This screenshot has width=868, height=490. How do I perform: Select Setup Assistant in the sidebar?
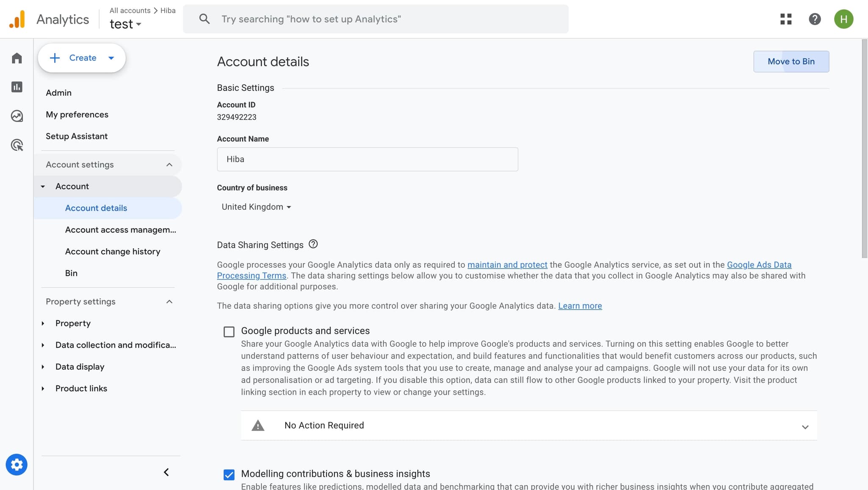pyautogui.click(x=76, y=136)
